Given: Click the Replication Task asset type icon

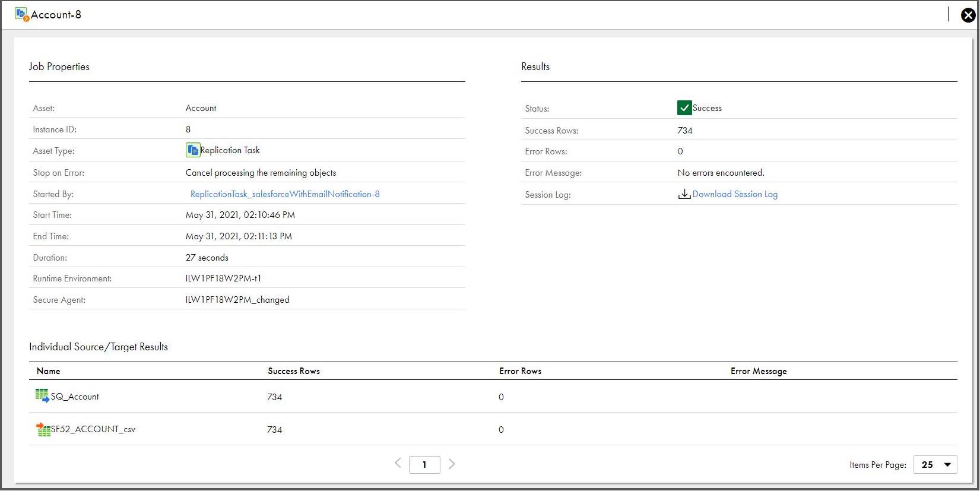Looking at the screenshot, I should [x=193, y=150].
